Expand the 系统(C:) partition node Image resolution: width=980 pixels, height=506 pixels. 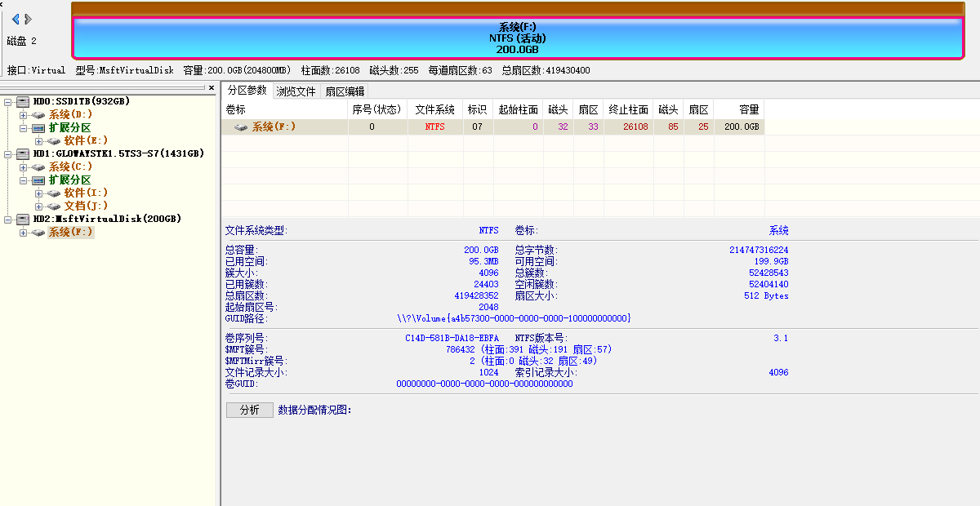24,167
